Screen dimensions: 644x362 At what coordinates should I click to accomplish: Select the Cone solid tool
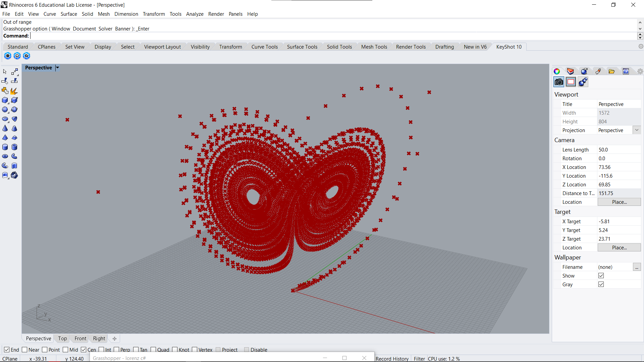click(5, 128)
